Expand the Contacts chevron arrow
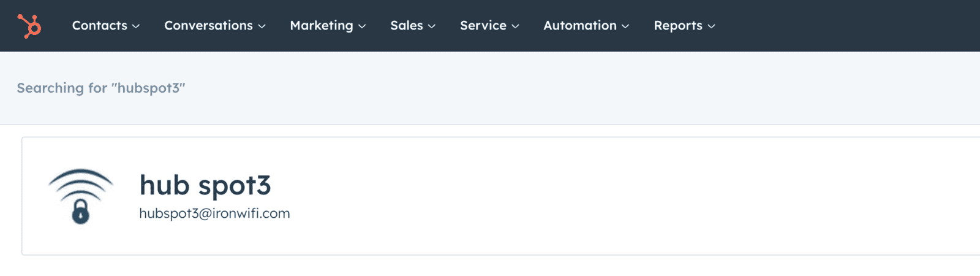Viewport: 980px width, 276px height. (x=136, y=26)
